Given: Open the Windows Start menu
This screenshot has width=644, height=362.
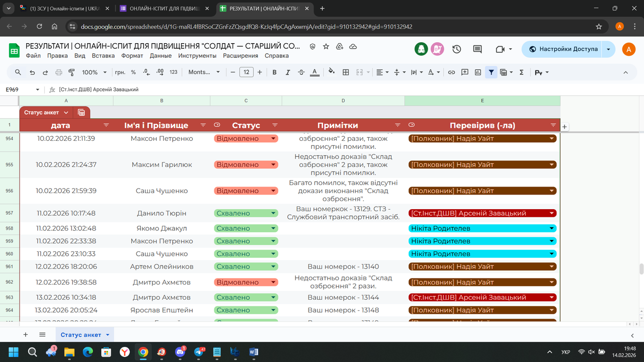Looking at the screenshot, I should click(14, 352).
